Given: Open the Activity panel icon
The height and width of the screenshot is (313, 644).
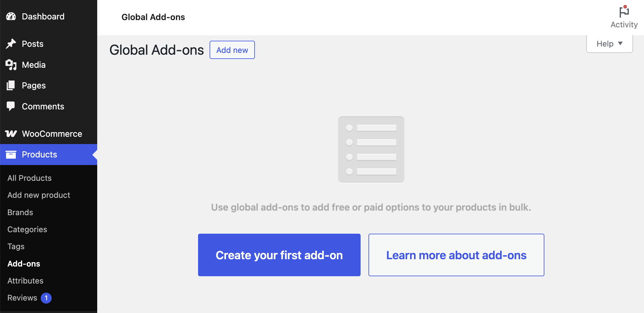Looking at the screenshot, I should (x=624, y=12).
